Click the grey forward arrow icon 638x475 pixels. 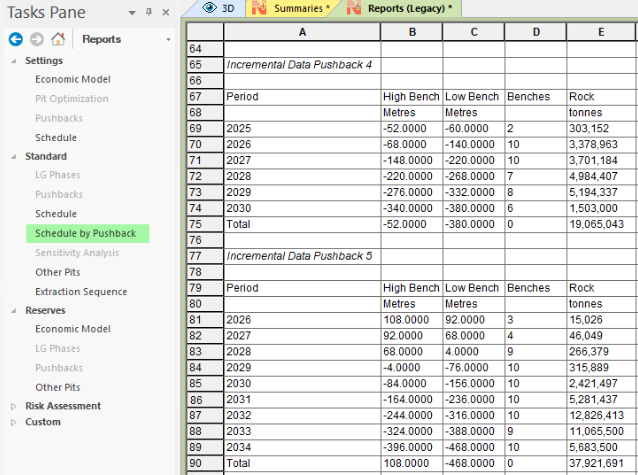(36, 40)
